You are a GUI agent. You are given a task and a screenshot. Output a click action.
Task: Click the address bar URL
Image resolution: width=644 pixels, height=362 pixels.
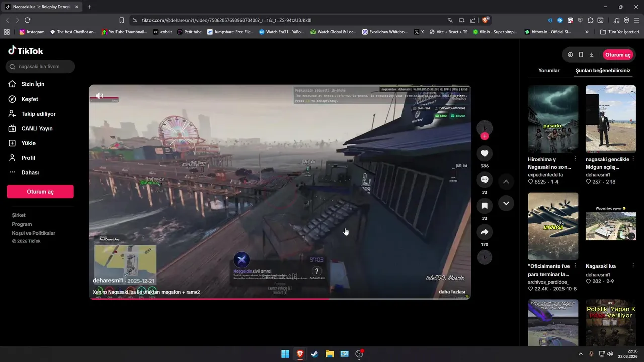pos(227,20)
